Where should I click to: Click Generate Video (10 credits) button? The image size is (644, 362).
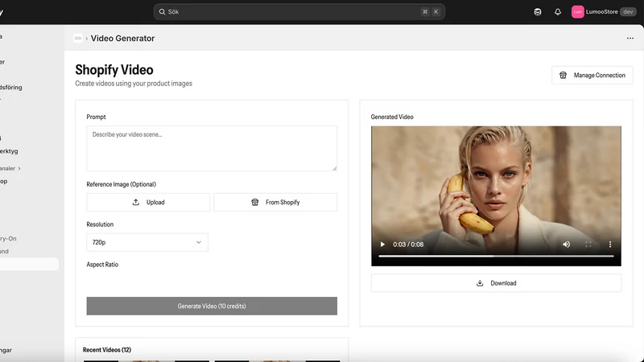[x=212, y=306]
